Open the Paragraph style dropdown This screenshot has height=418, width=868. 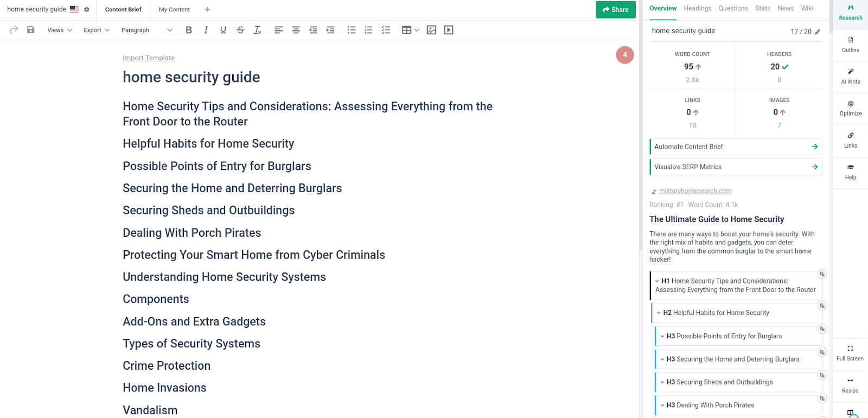(x=146, y=30)
